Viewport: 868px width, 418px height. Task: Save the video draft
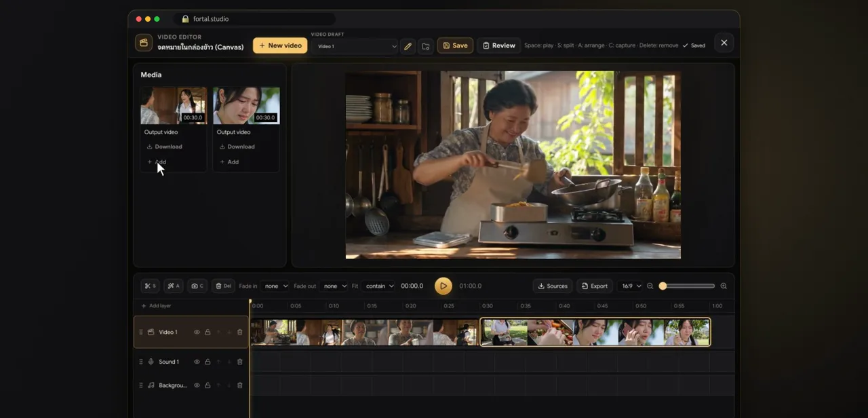click(x=455, y=45)
